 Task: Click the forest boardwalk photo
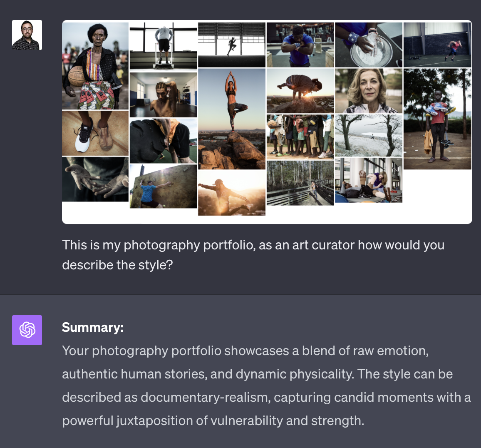click(x=300, y=183)
